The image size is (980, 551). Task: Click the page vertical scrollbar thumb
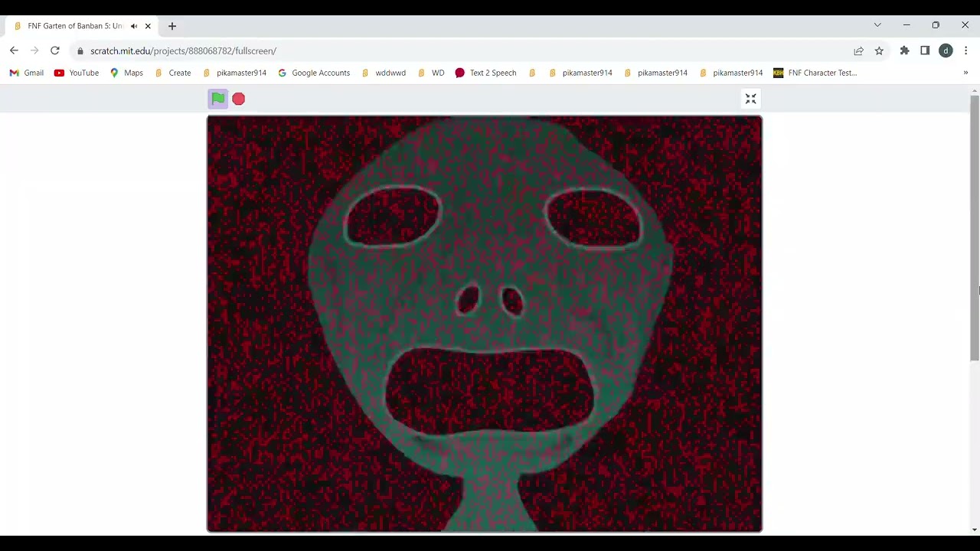coord(975,228)
